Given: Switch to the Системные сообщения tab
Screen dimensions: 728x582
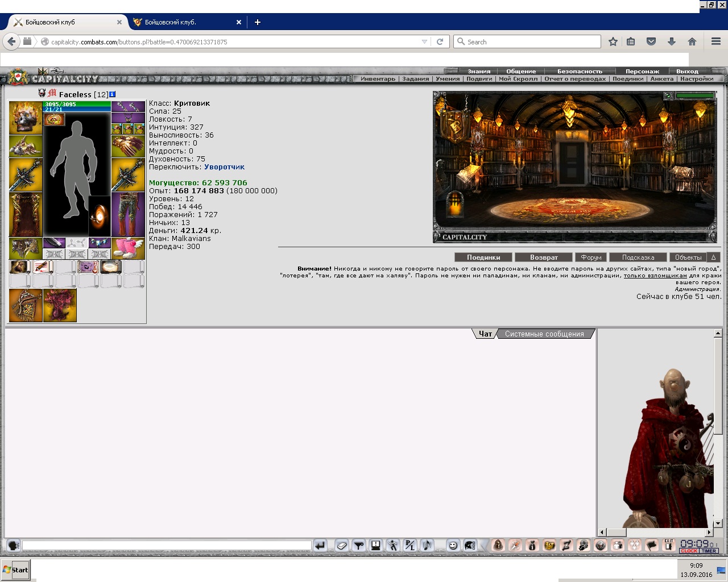Looking at the screenshot, I should pyautogui.click(x=544, y=334).
